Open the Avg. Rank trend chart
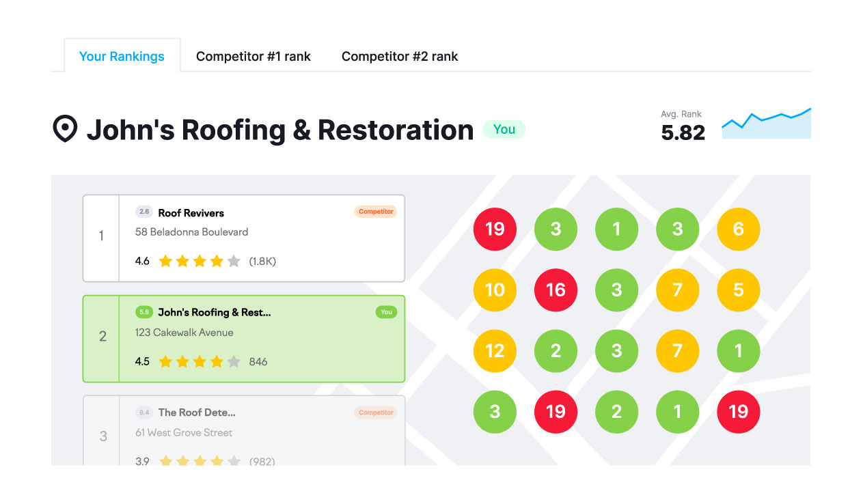Image resolution: width=863 pixels, height=504 pixels. click(x=766, y=124)
